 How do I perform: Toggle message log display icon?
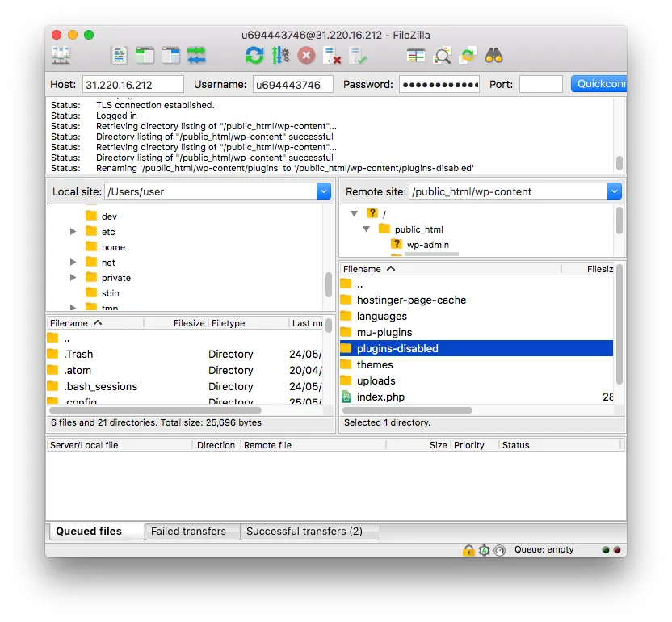(x=120, y=56)
